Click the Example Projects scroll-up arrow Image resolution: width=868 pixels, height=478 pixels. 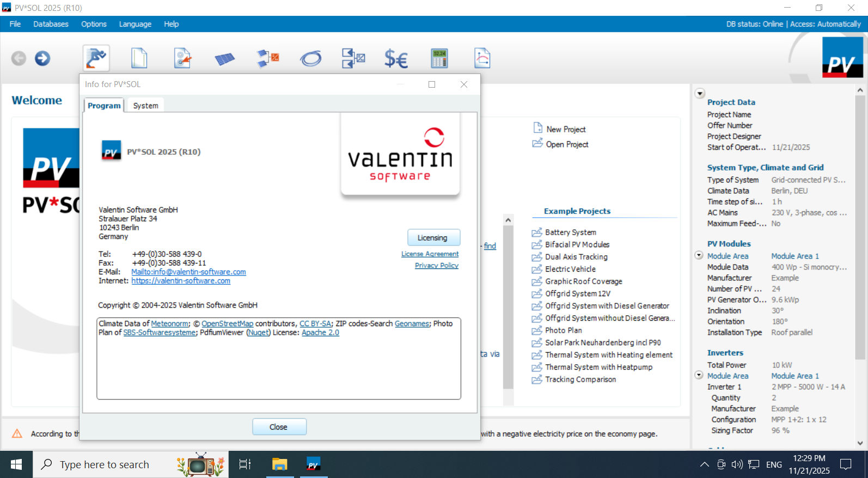[x=508, y=220]
